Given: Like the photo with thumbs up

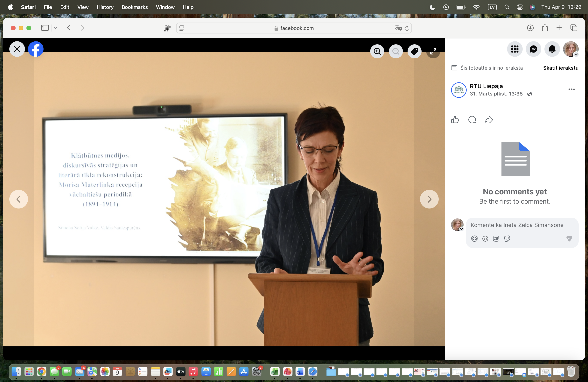Looking at the screenshot, I should (x=455, y=120).
